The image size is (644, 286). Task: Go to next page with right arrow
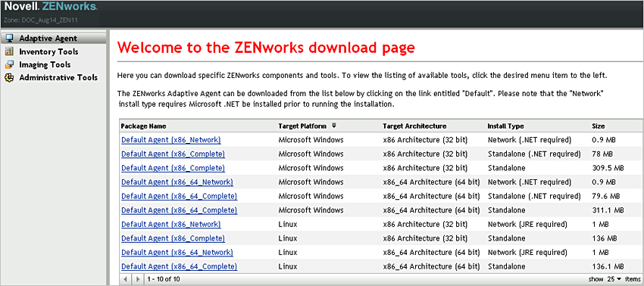[x=138, y=278]
